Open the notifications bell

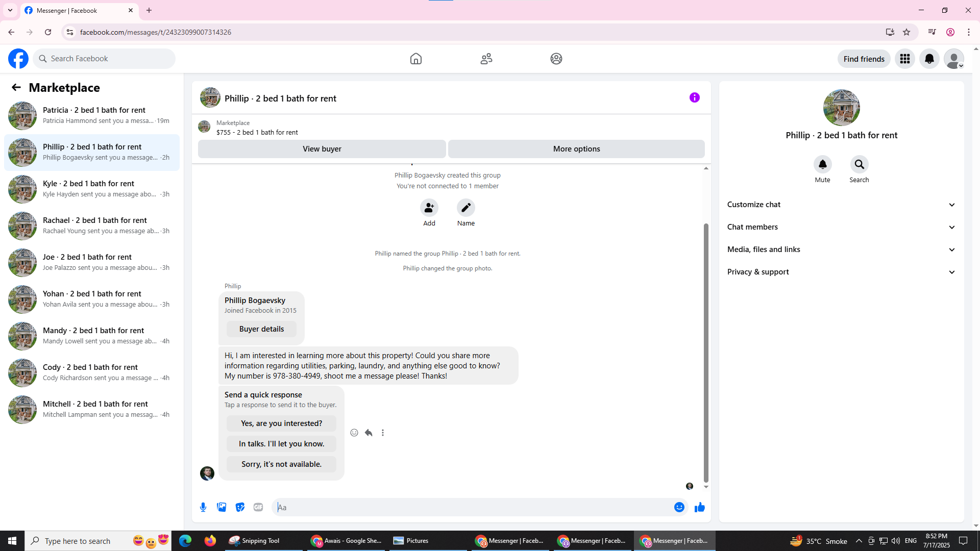[x=929, y=59]
